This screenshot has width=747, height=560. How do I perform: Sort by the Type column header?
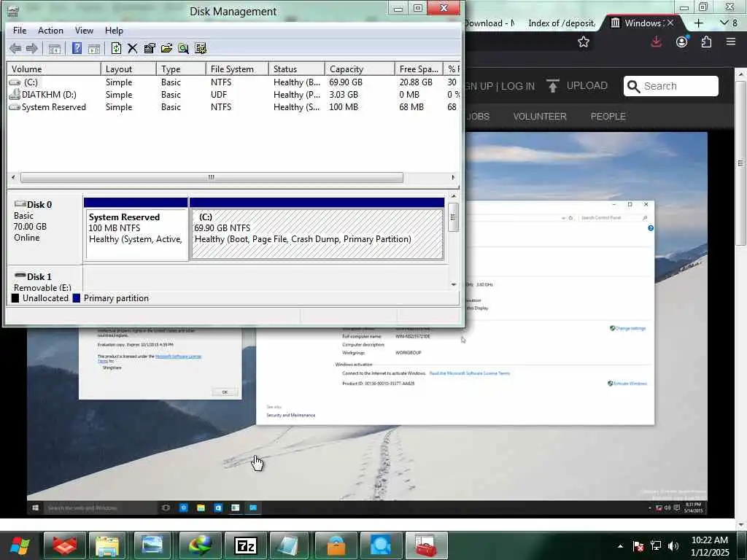(x=181, y=69)
